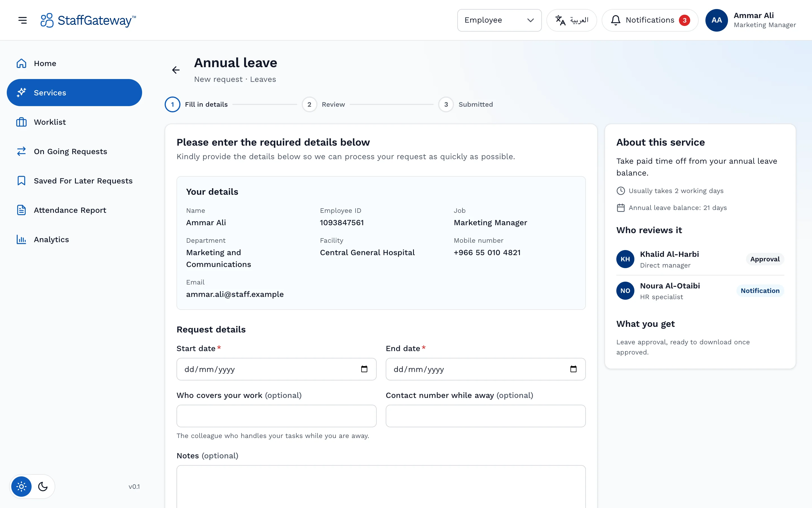Click the Home house icon
Screen dimensions: 812x508
pos(21,63)
